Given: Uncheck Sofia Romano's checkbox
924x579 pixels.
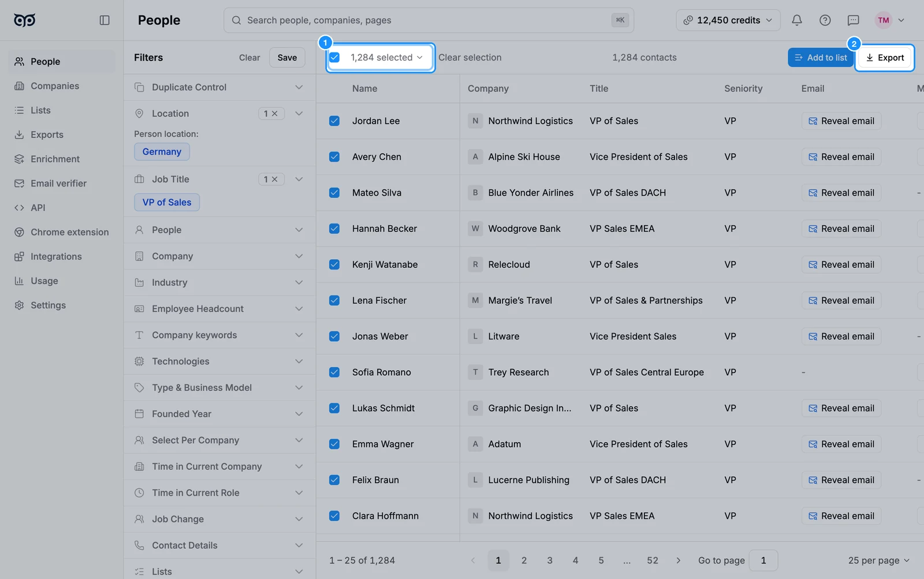Looking at the screenshot, I should [334, 372].
